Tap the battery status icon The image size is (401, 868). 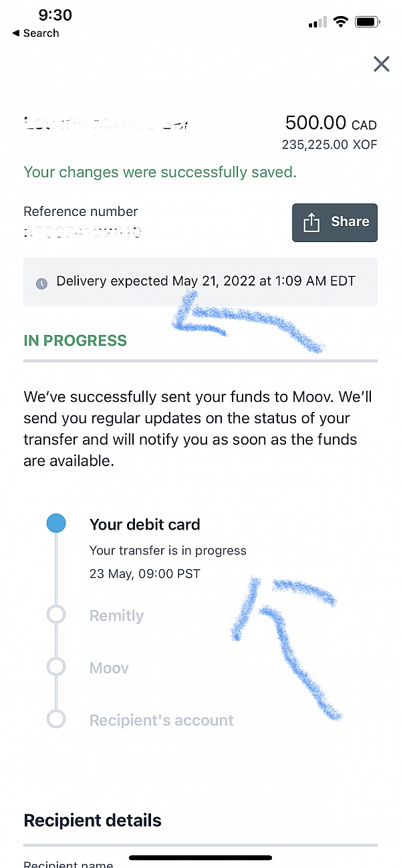click(368, 22)
